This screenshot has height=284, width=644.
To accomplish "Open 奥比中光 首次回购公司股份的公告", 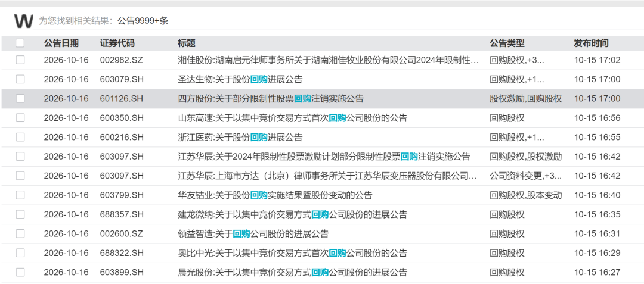I will click(x=292, y=253).
